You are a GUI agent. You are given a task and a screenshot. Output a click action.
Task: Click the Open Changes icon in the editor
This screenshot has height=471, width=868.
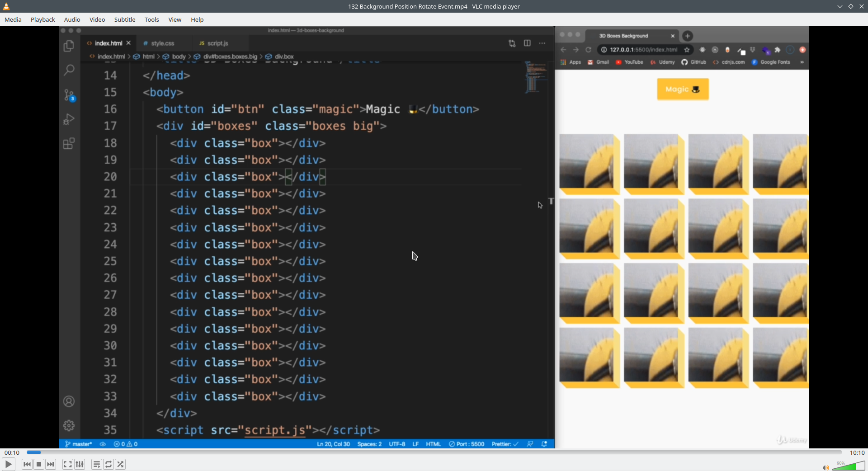[x=512, y=43]
